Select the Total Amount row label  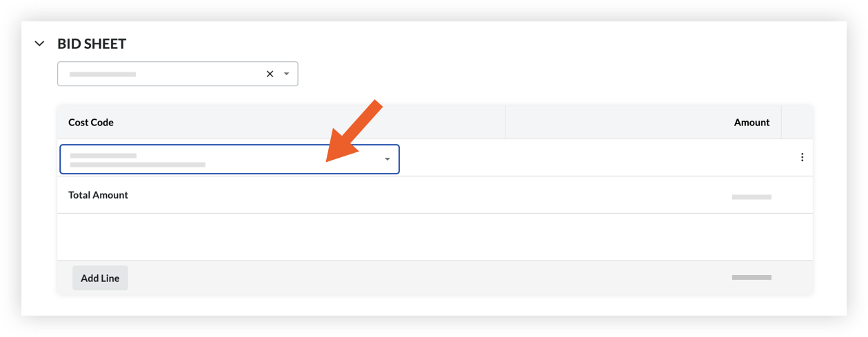coord(98,195)
